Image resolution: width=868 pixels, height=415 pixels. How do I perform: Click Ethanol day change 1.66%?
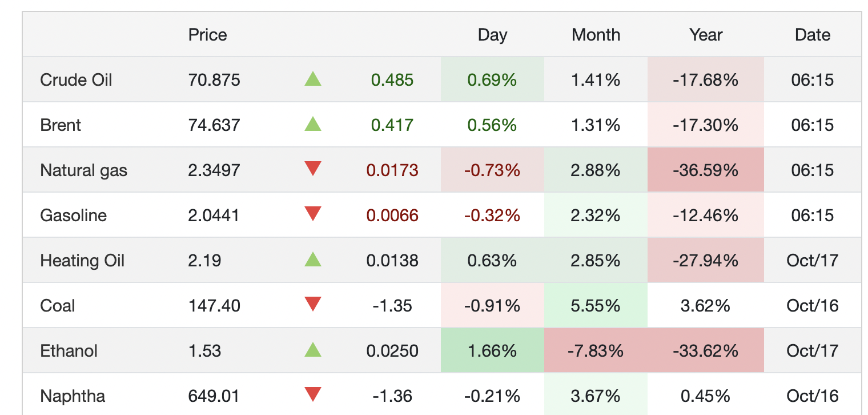(492, 350)
